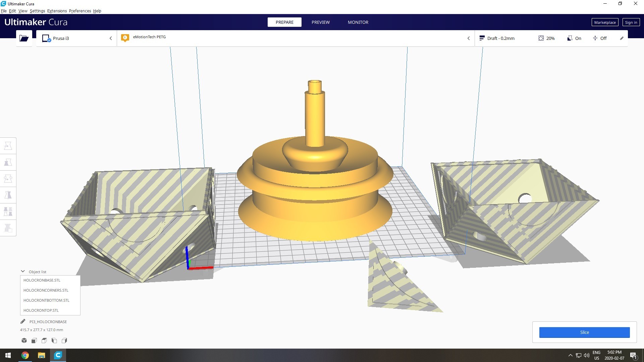Image resolution: width=644 pixels, height=362 pixels.
Task: Switch to front view cube icon
Action: point(34,341)
